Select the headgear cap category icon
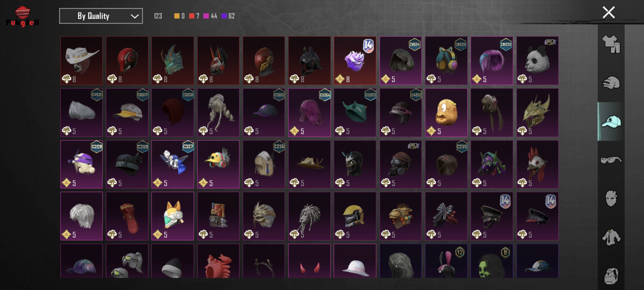This screenshot has width=644, height=290. pos(611,122)
